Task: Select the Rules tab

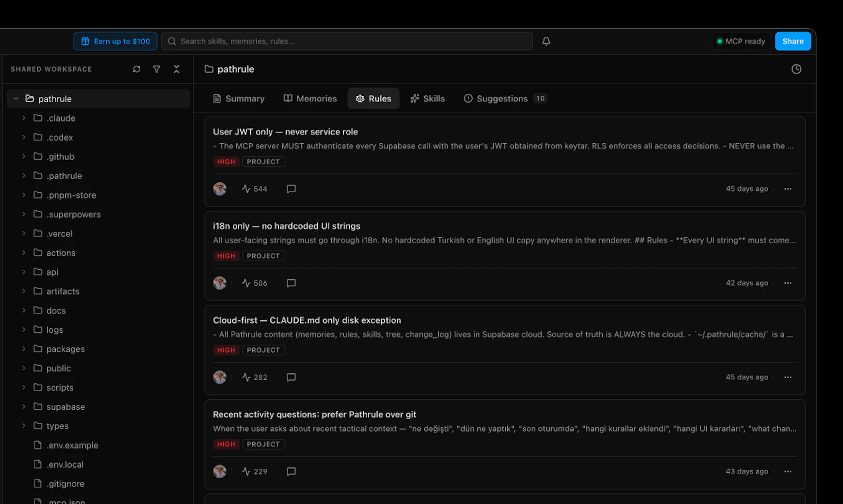Action: pos(374,98)
